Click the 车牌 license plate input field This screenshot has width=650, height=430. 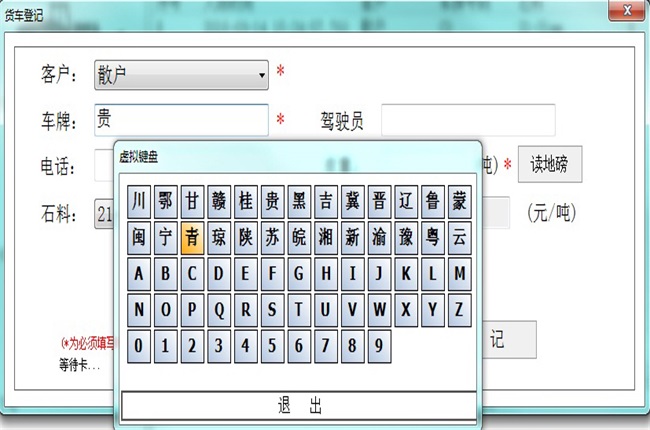pos(181,120)
